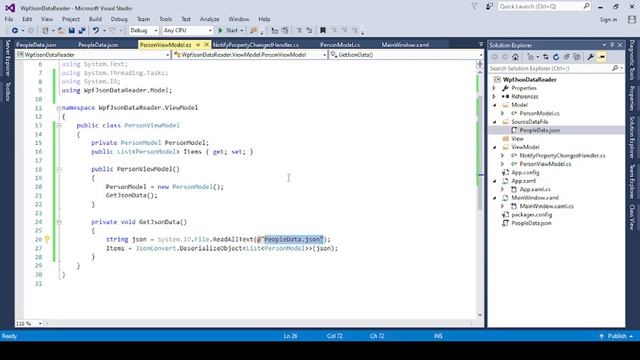
Task: Collapse MainWindow.xaml node
Action: coord(494,198)
